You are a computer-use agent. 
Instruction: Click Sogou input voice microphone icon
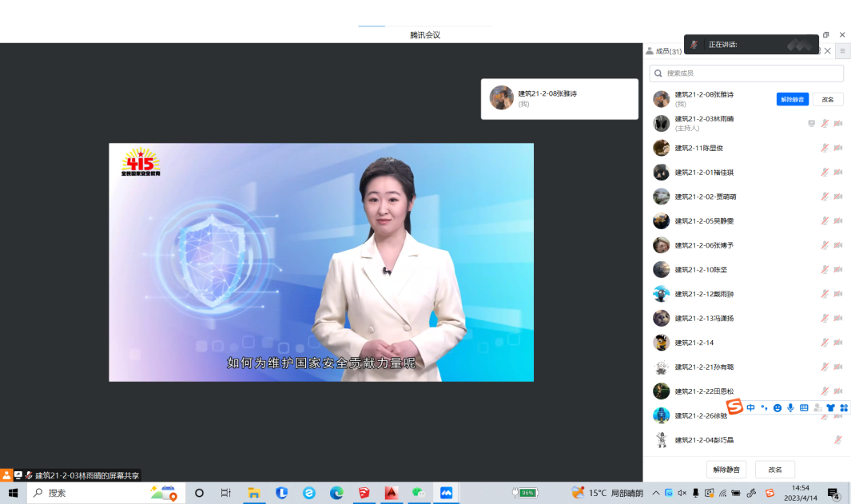click(790, 408)
